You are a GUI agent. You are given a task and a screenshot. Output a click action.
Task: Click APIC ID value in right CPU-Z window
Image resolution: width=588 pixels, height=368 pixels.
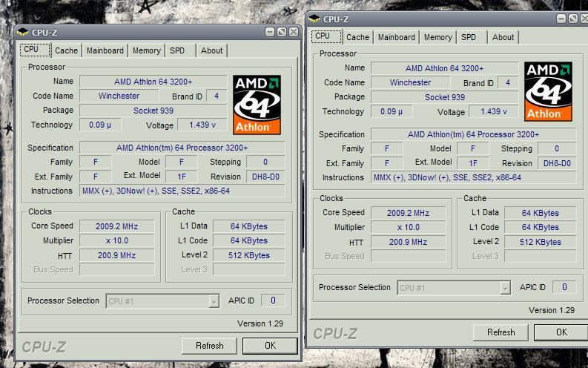pos(564,287)
